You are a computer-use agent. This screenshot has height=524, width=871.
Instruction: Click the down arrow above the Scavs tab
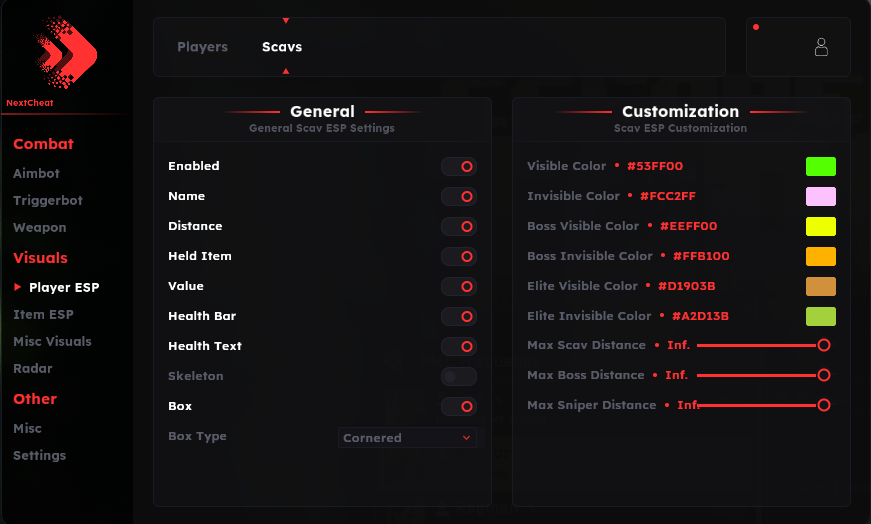coord(286,20)
